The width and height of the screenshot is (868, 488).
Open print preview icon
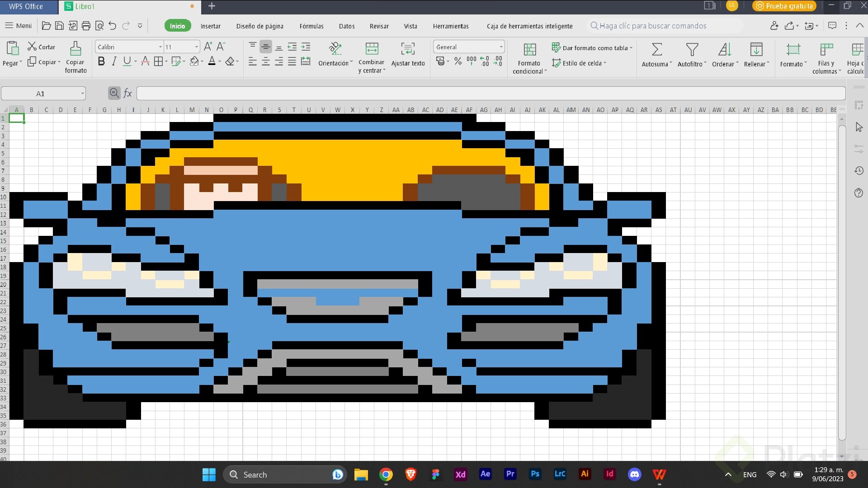click(99, 26)
